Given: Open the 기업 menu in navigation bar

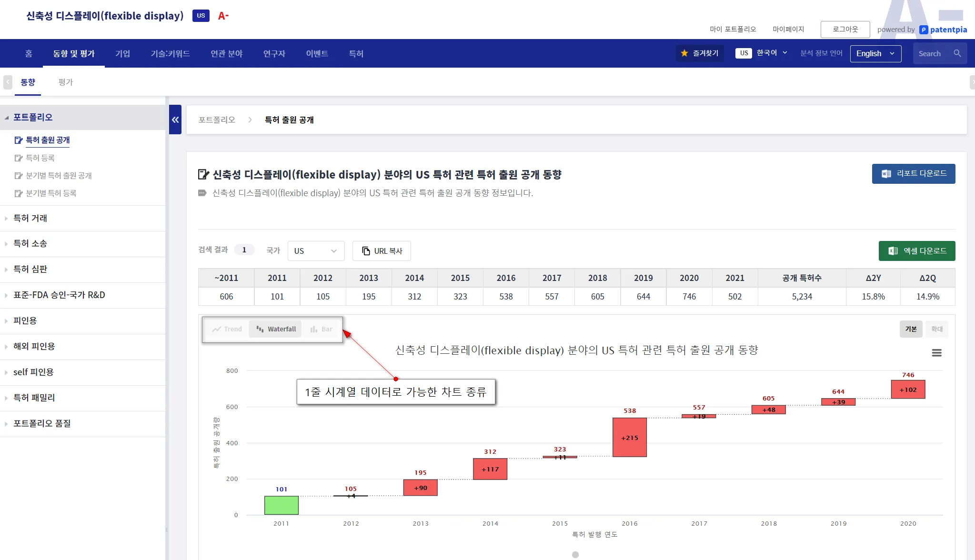Looking at the screenshot, I should click(x=122, y=53).
